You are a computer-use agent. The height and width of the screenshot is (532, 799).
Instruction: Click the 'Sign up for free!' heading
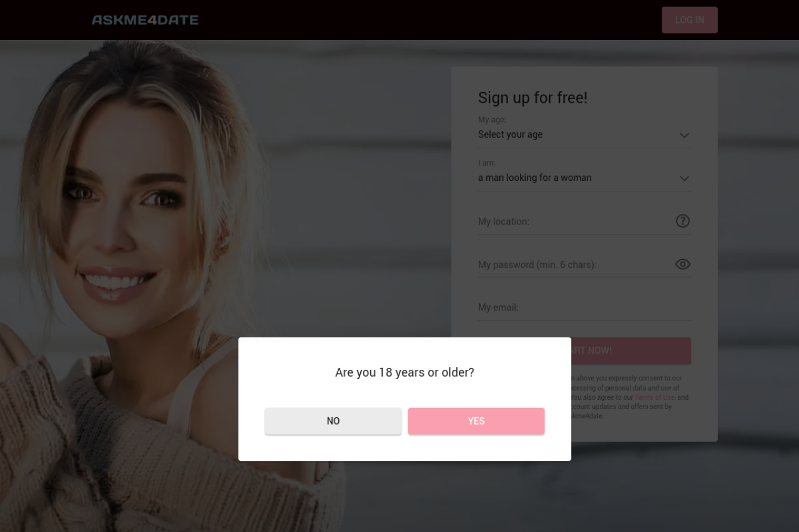click(x=532, y=97)
